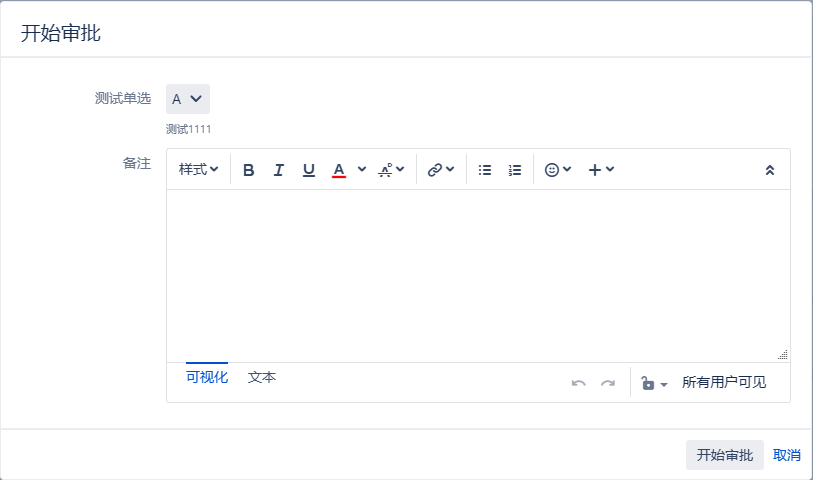Open more text formatting options dropdown
813x480 pixels.
point(391,170)
